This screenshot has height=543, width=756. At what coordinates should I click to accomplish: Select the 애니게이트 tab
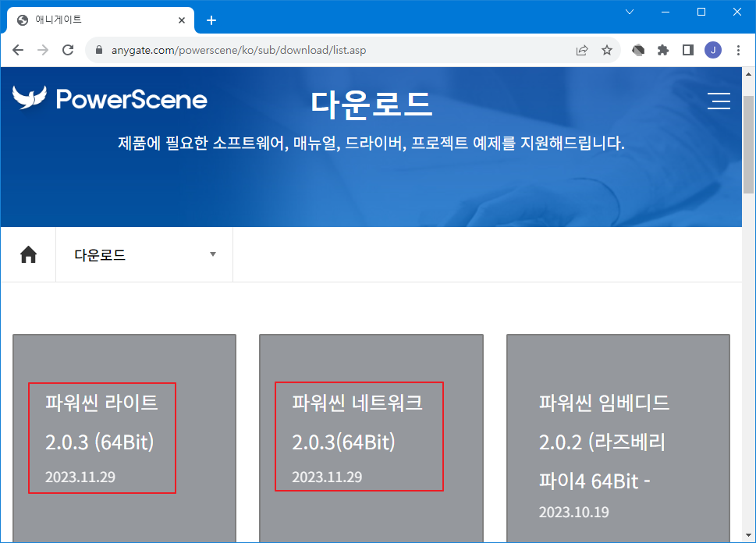point(101,20)
